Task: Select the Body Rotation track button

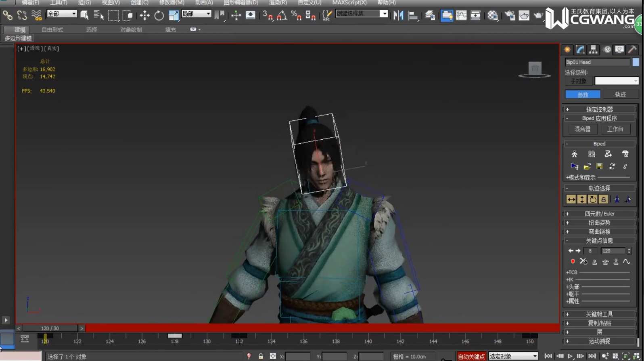Action: (592, 199)
